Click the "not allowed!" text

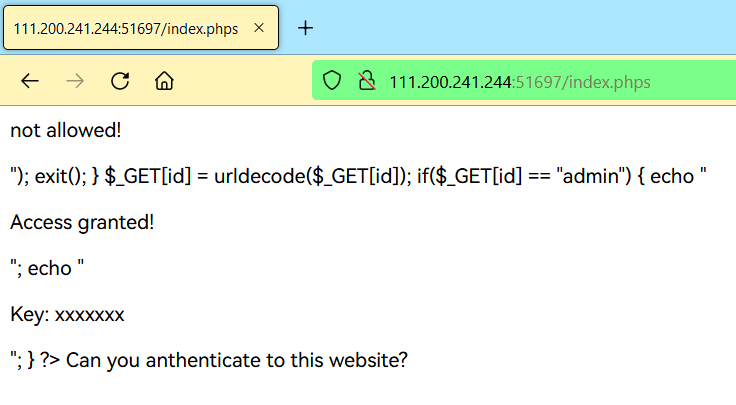point(66,130)
